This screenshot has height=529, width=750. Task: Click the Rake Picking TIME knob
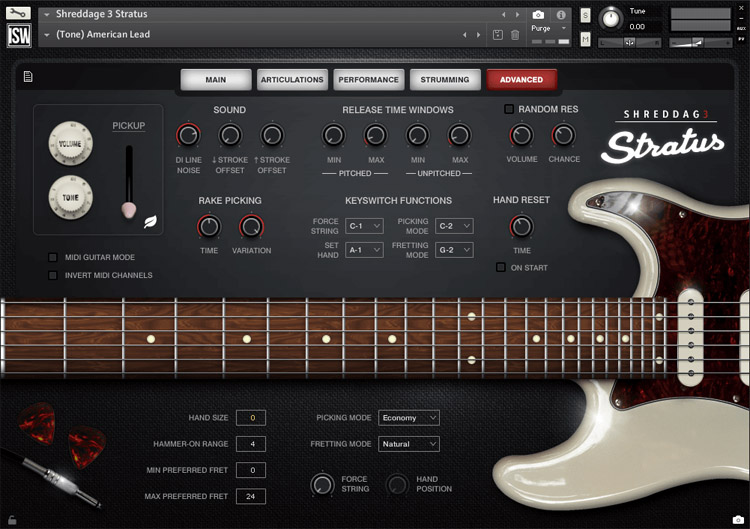209,226
